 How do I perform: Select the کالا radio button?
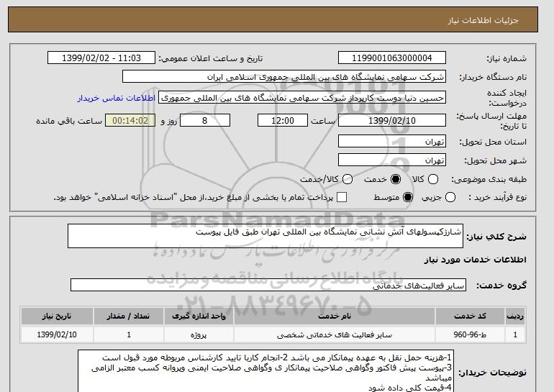click(x=433, y=179)
